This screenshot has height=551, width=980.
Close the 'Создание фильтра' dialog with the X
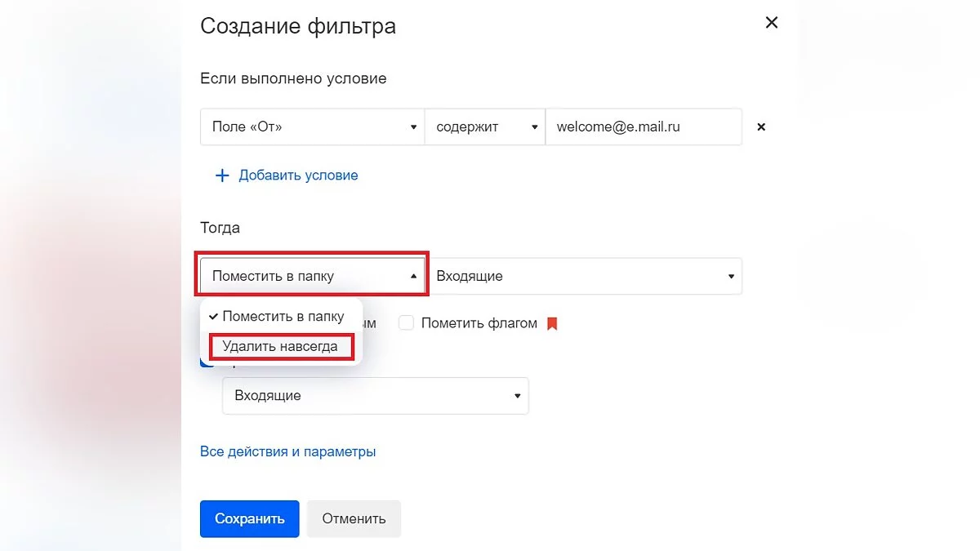(x=771, y=23)
